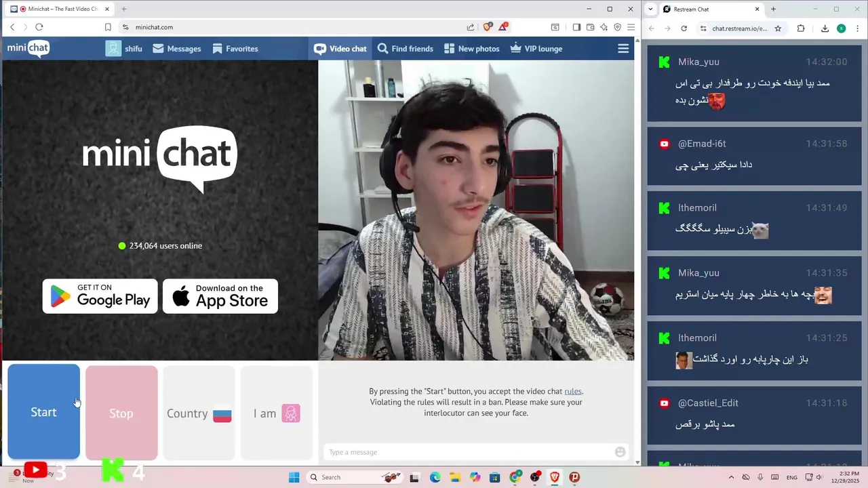Open the Brave Wallet icon
This screenshot has height=488, width=868.
(x=590, y=27)
